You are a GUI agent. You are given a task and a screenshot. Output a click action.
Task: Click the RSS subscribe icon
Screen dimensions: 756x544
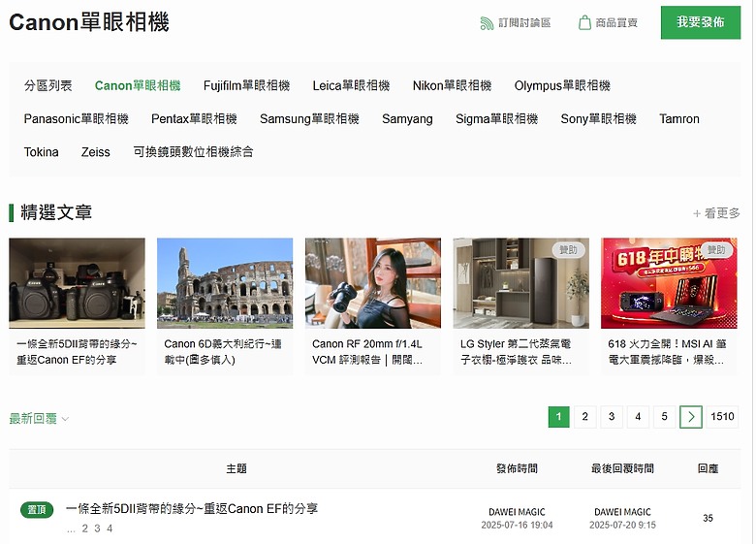(x=487, y=23)
